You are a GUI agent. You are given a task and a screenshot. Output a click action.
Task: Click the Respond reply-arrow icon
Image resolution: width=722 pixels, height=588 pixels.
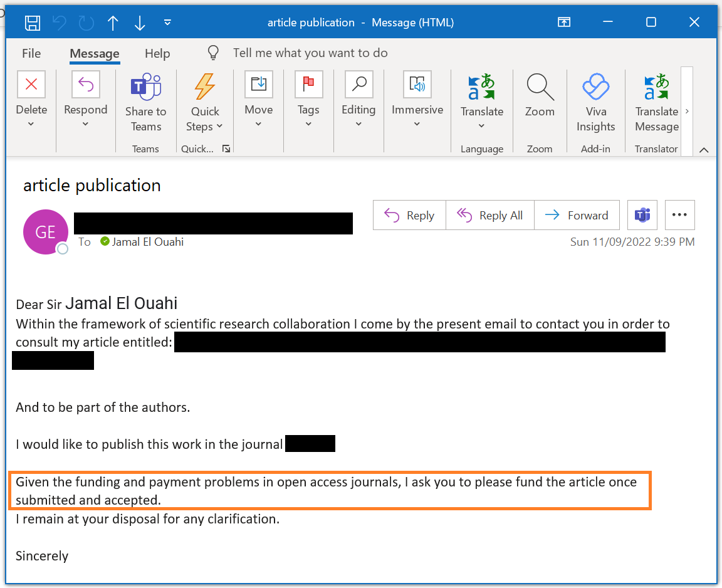point(86,84)
